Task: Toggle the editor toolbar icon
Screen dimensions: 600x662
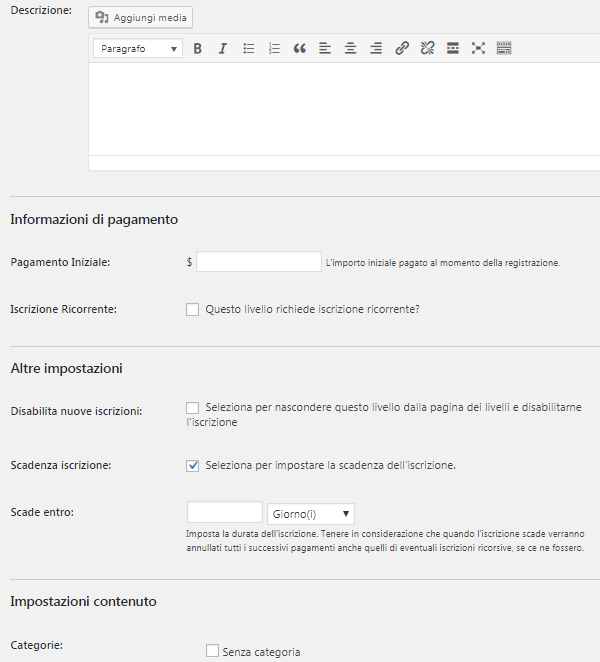Action: (x=504, y=48)
